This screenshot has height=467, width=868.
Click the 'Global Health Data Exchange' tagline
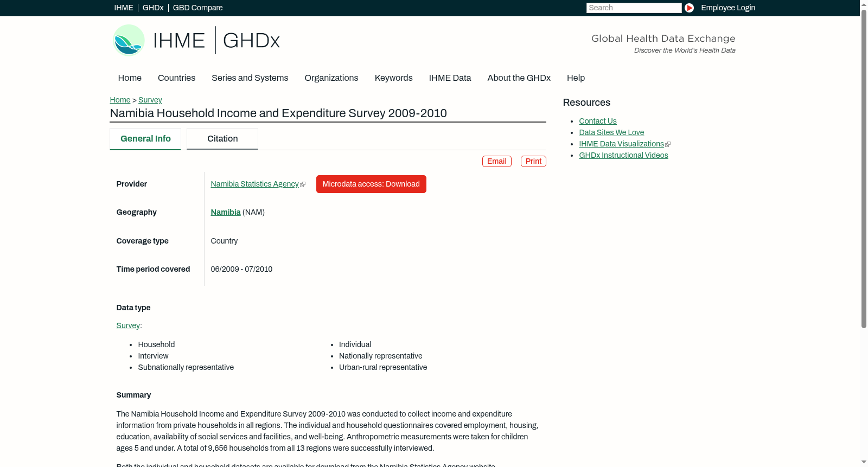(663, 39)
